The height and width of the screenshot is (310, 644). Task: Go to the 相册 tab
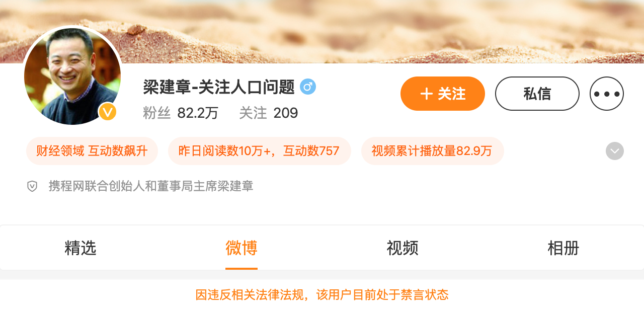tap(563, 248)
